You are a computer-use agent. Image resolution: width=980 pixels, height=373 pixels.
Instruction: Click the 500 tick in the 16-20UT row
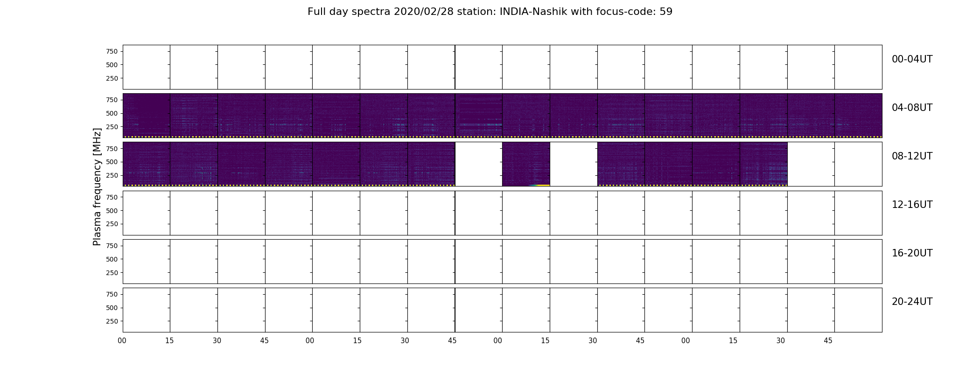[112, 259]
